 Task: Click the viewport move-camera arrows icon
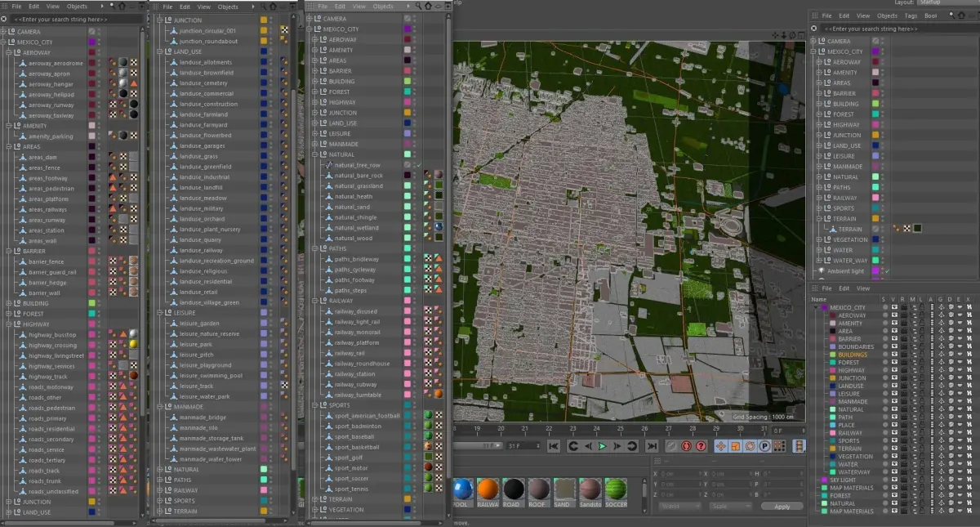click(775, 35)
